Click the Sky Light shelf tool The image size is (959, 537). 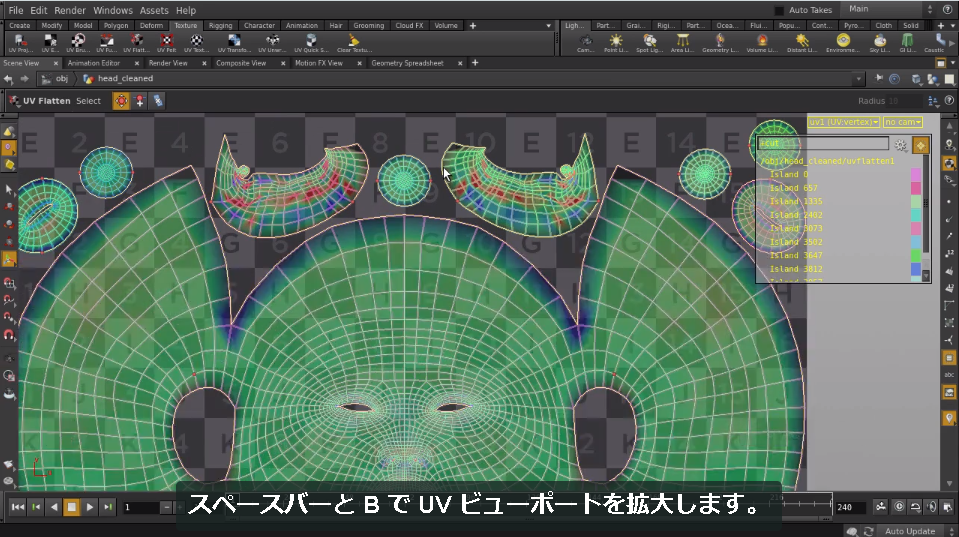[x=879, y=43]
